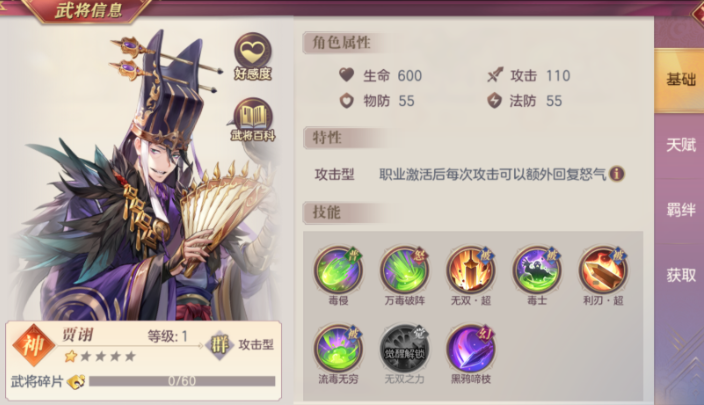Image resolution: width=704 pixels, height=405 pixels.
Task: Open the 羁绊 tab
Action: 681,210
